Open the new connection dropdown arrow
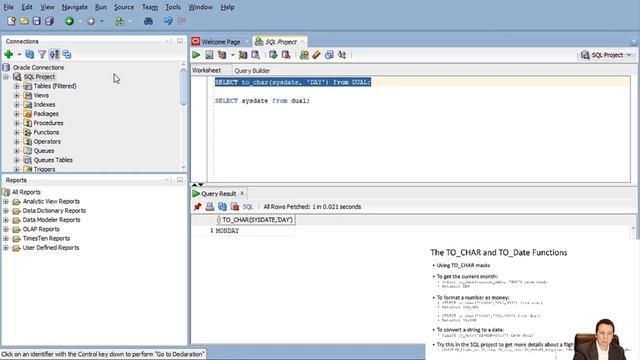The image size is (640, 360). point(19,54)
